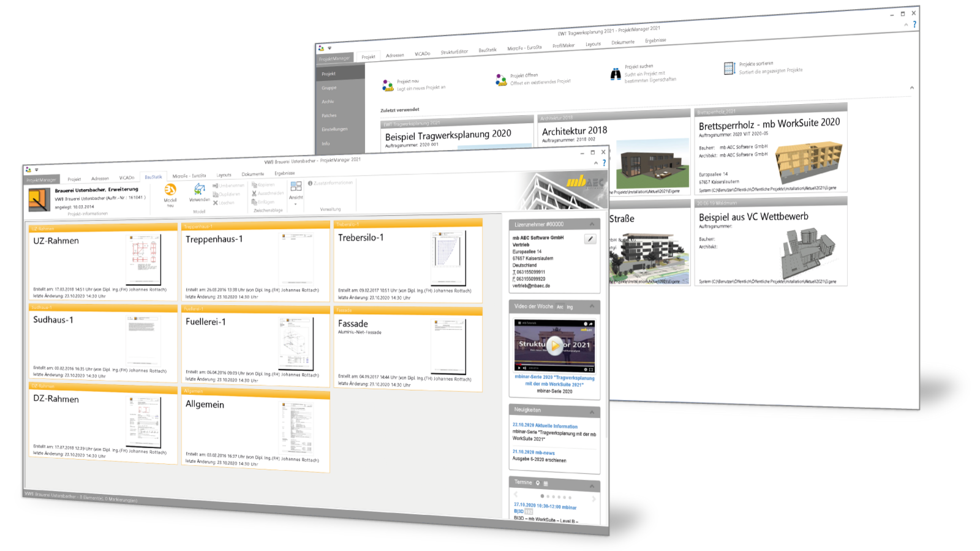The width and height of the screenshot is (980, 551).
Task: Click the Projekt suchen binoculars icon
Action: [616, 74]
